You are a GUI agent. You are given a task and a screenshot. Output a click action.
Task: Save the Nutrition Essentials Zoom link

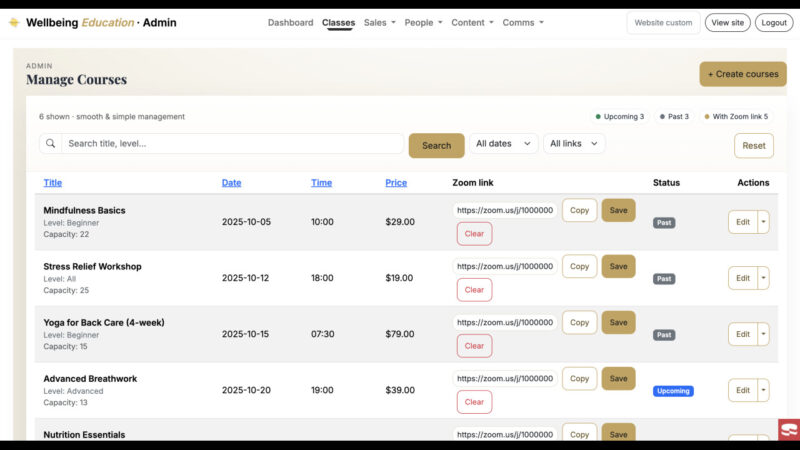[618, 433]
